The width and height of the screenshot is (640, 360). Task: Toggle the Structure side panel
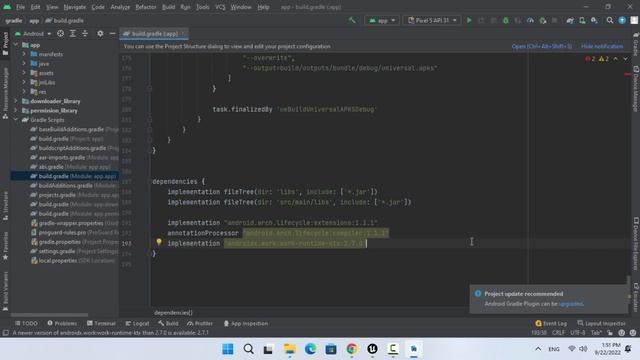point(5,206)
